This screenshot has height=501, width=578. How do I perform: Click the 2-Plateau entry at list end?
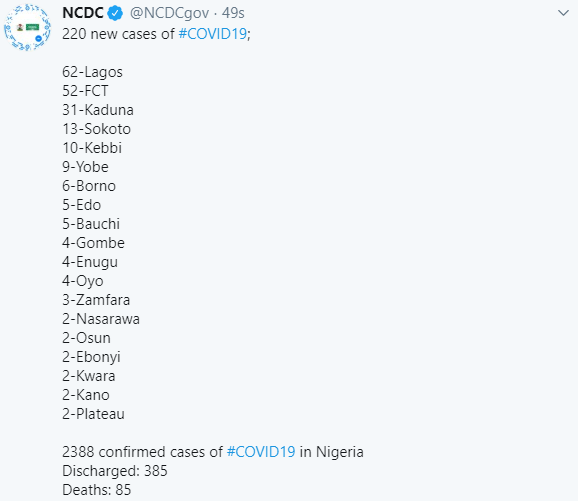(x=93, y=414)
